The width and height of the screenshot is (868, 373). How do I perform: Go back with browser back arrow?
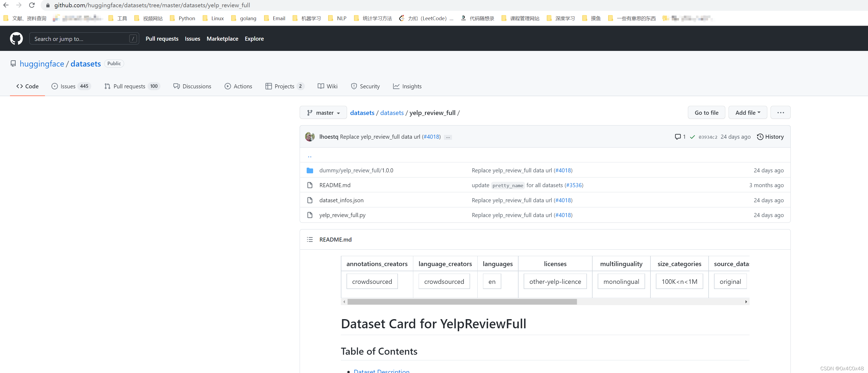point(6,5)
